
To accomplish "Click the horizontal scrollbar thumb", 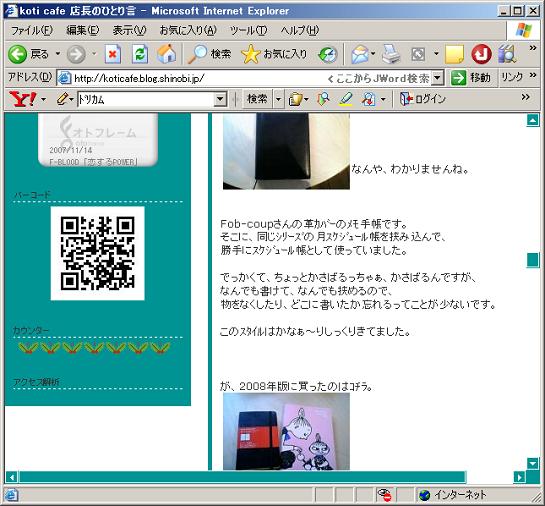I will coord(243,477).
